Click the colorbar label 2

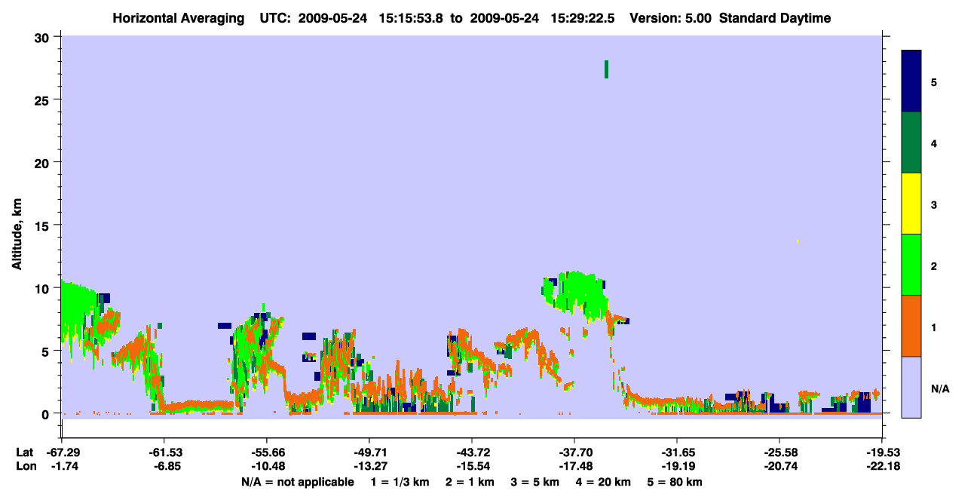coord(933,265)
